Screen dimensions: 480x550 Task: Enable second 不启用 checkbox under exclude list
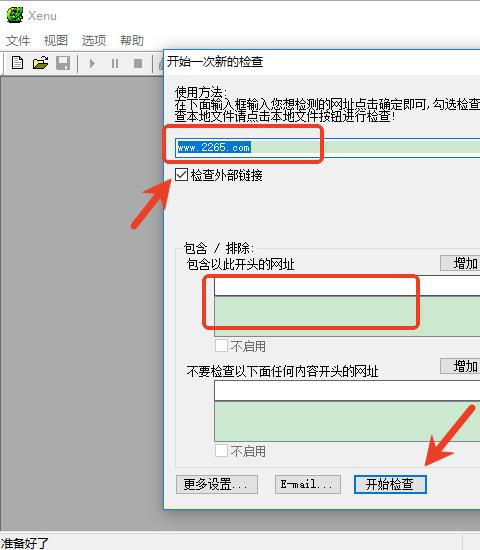(x=221, y=450)
